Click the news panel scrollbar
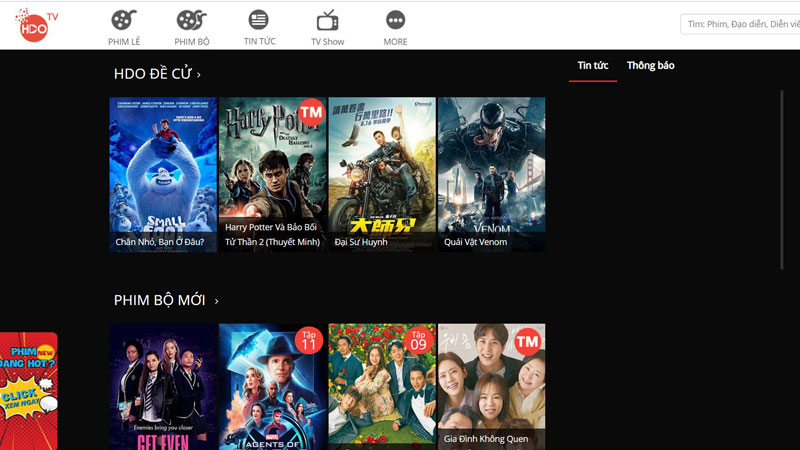Image resolution: width=800 pixels, height=450 pixels. coord(781,180)
